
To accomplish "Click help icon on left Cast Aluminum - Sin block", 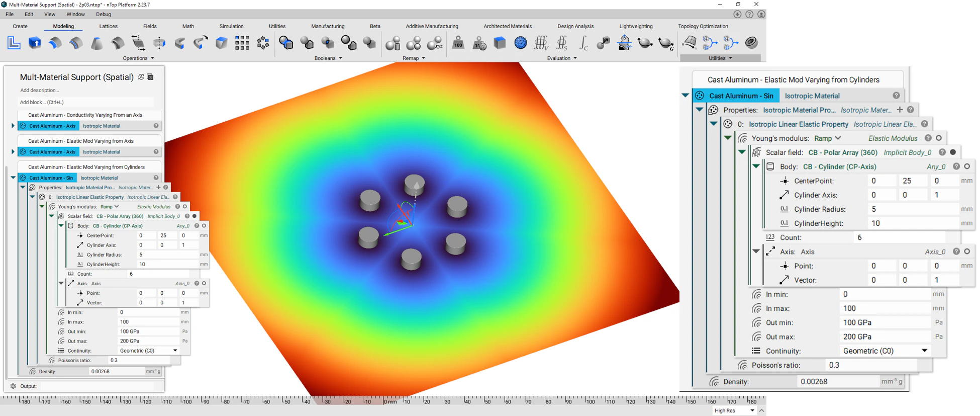I will [x=156, y=178].
